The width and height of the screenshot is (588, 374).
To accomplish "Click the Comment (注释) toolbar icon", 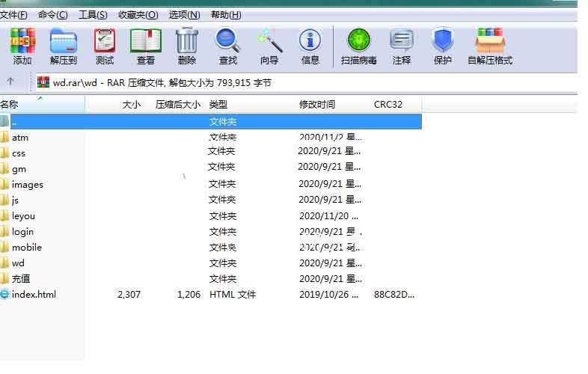I will pyautogui.click(x=402, y=46).
